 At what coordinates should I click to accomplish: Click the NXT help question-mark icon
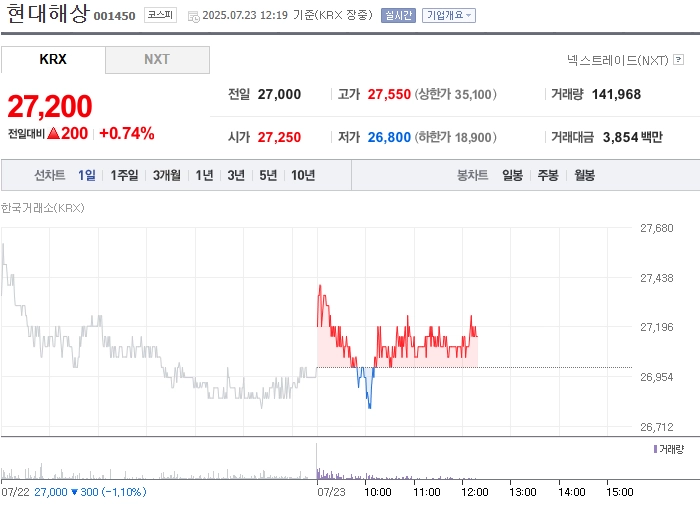[x=679, y=59]
